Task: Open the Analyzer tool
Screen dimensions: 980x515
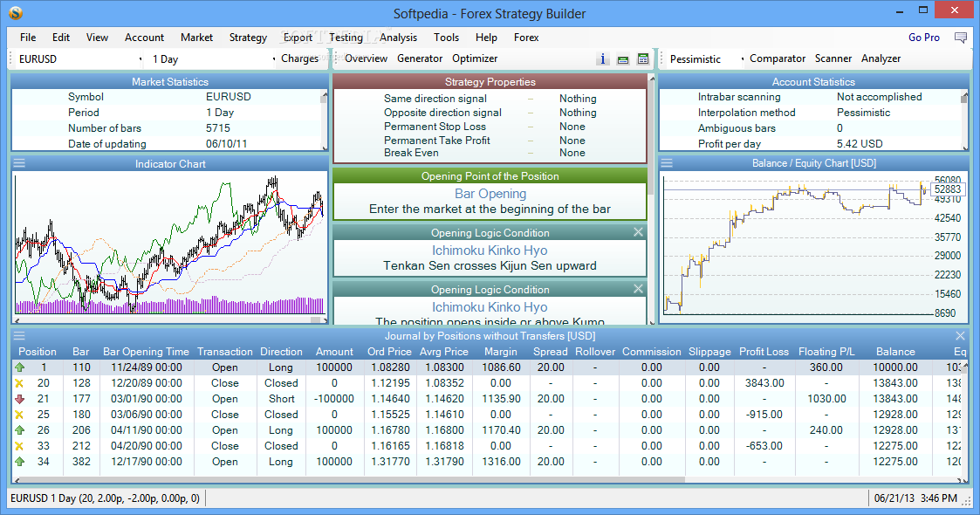Action: pos(881,58)
